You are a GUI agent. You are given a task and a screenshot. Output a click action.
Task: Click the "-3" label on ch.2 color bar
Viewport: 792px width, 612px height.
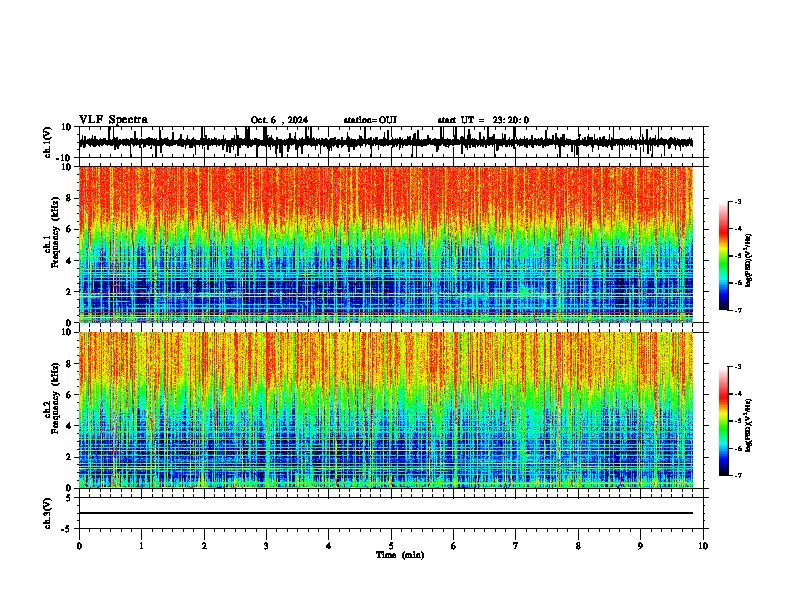tap(738, 367)
